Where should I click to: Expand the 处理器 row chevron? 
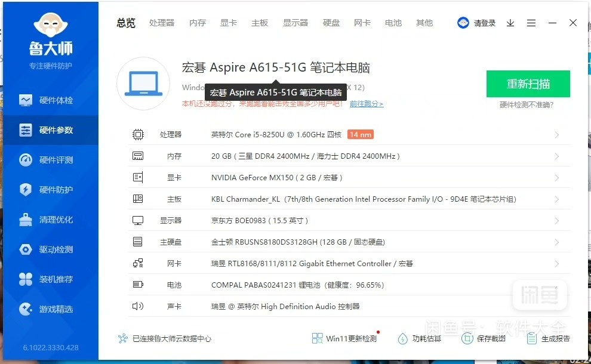[557, 135]
